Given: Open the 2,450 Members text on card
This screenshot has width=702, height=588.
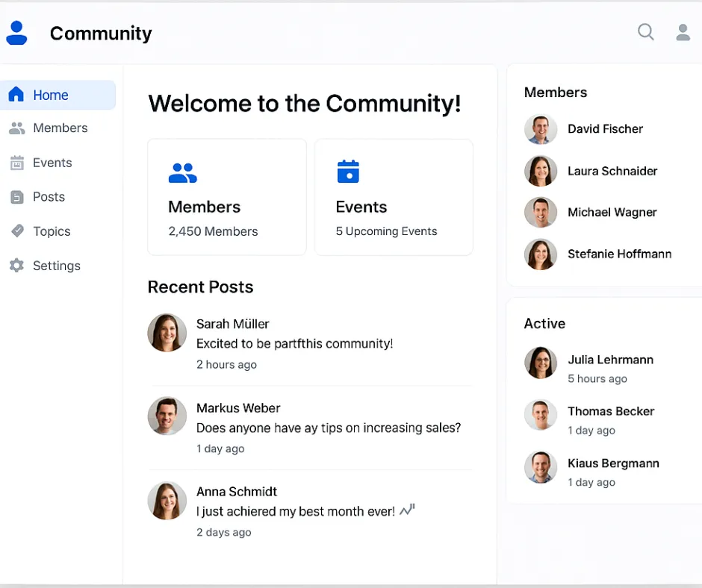Looking at the screenshot, I should point(213,231).
